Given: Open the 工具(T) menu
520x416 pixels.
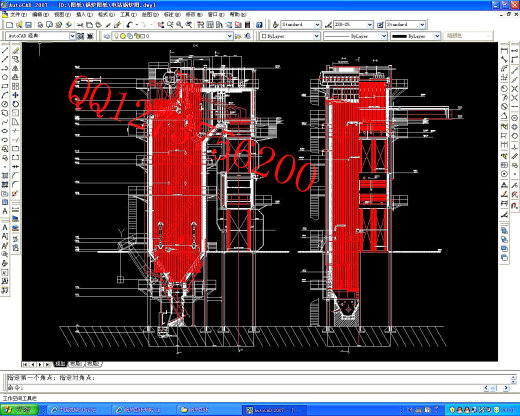Looking at the screenshot, I should (x=128, y=15).
